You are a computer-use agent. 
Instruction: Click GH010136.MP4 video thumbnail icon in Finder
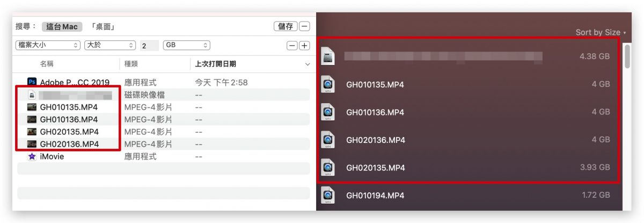point(32,119)
